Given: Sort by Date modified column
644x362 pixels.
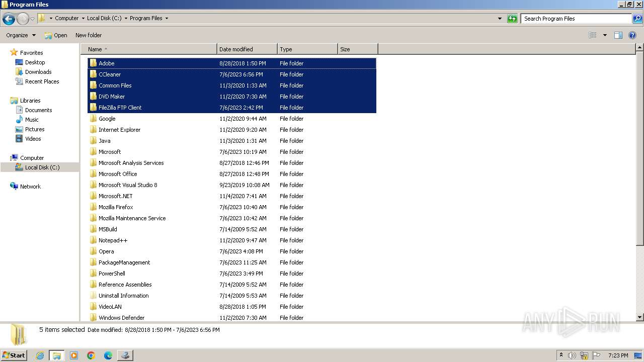Looking at the screenshot, I should pyautogui.click(x=247, y=49).
